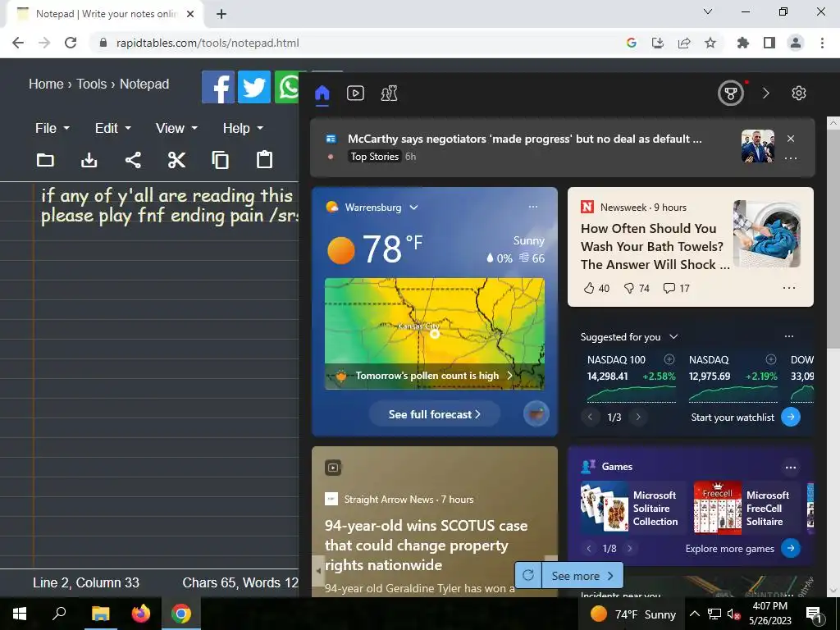Open taskbar weather 74°F Sunny widget

(632, 614)
